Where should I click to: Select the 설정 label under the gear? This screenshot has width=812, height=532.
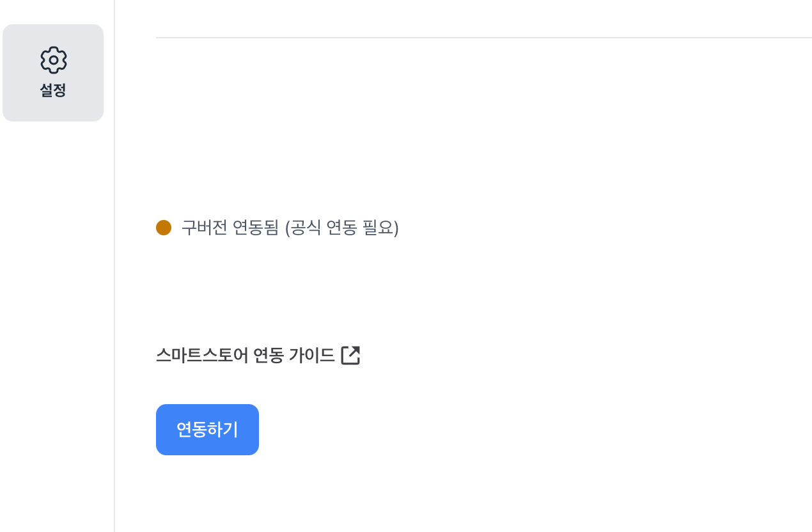point(53,90)
